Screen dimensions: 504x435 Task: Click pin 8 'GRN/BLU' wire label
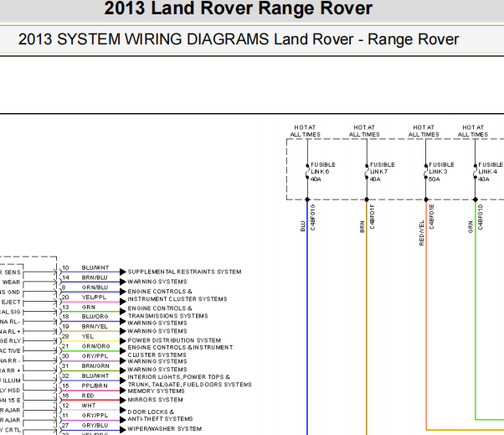coord(95,287)
